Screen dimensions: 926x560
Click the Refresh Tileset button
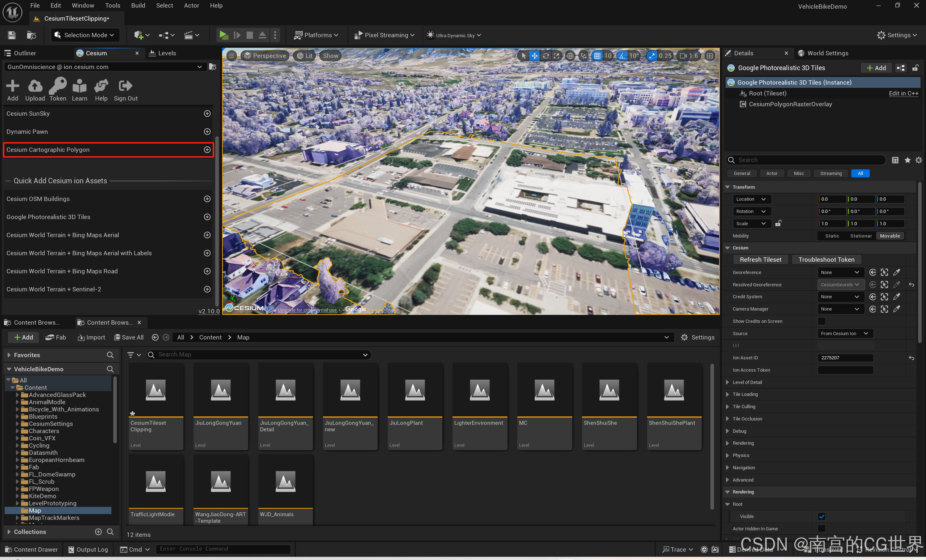(x=761, y=259)
